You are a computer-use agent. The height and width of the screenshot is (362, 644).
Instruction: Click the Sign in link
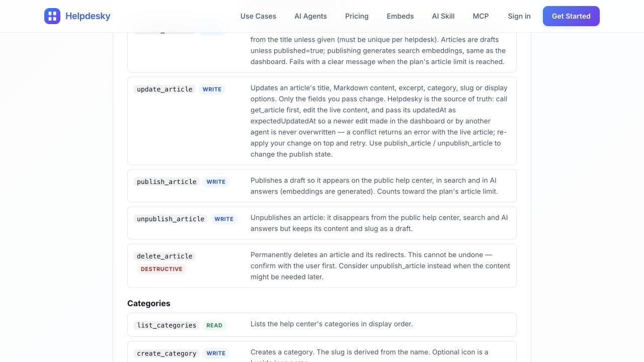[519, 16]
